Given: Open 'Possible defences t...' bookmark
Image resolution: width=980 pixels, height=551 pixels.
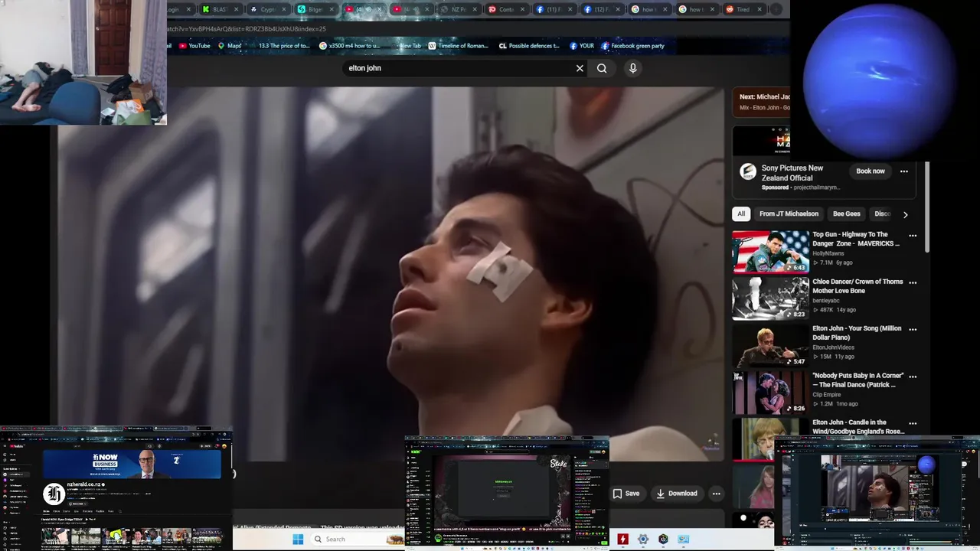Looking at the screenshot, I should (529, 46).
